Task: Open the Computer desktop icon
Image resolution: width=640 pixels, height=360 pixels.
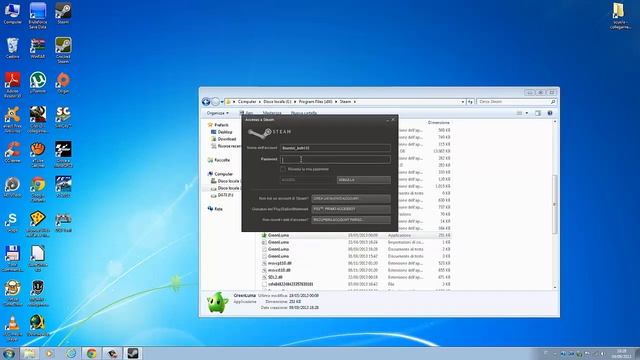Action: point(12,13)
